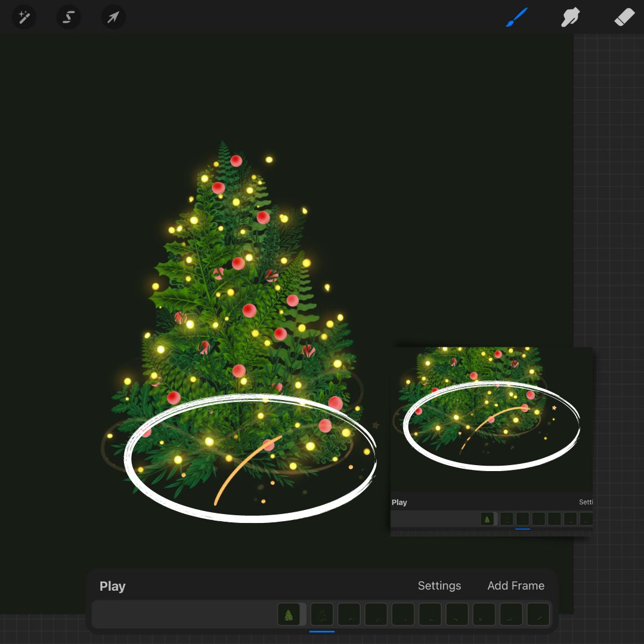Select the last frame in the timeline

[538, 614]
